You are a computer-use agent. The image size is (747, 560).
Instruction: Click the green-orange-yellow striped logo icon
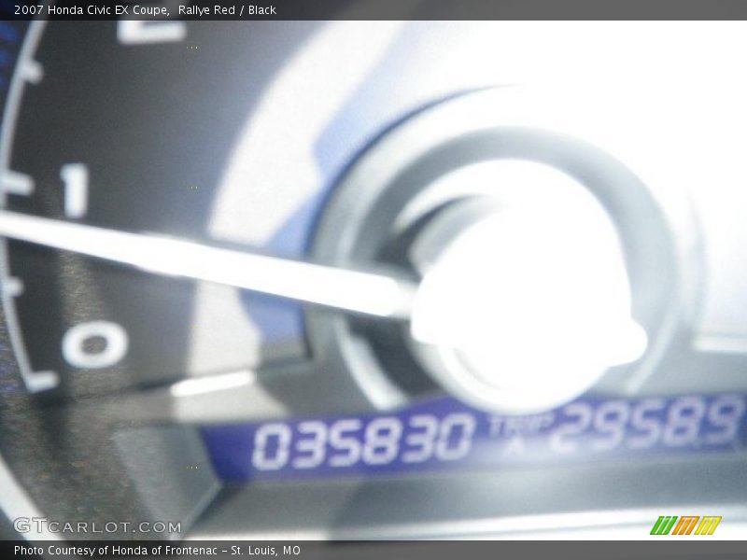point(686,525)
